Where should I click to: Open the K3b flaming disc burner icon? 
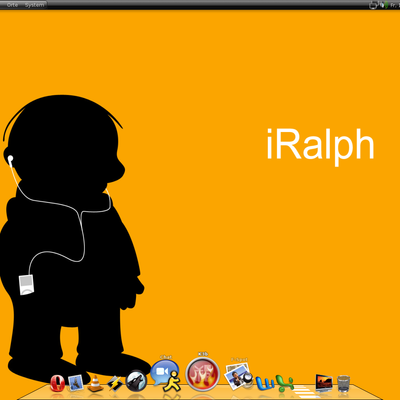[203, 374]
